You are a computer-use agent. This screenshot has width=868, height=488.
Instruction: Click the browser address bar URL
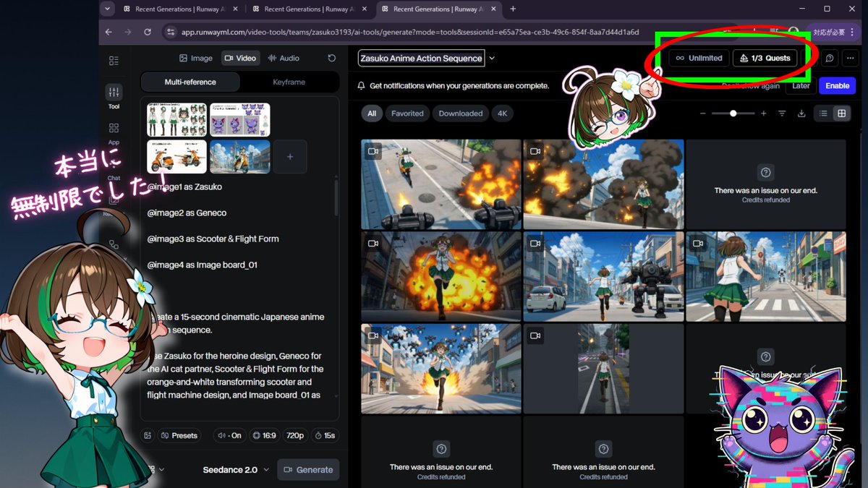(410, 32)
